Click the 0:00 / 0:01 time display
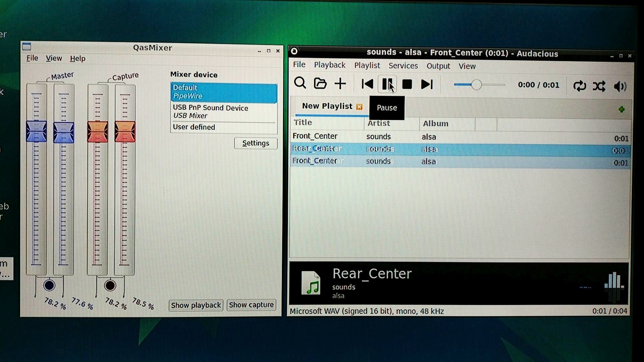Screen dimensions: 644x362 pos(538,85)
